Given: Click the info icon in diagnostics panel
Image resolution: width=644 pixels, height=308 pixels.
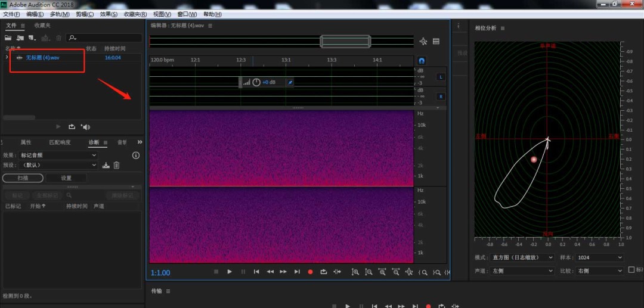Looking at the screenshot, I should click(x=135, y=155).
